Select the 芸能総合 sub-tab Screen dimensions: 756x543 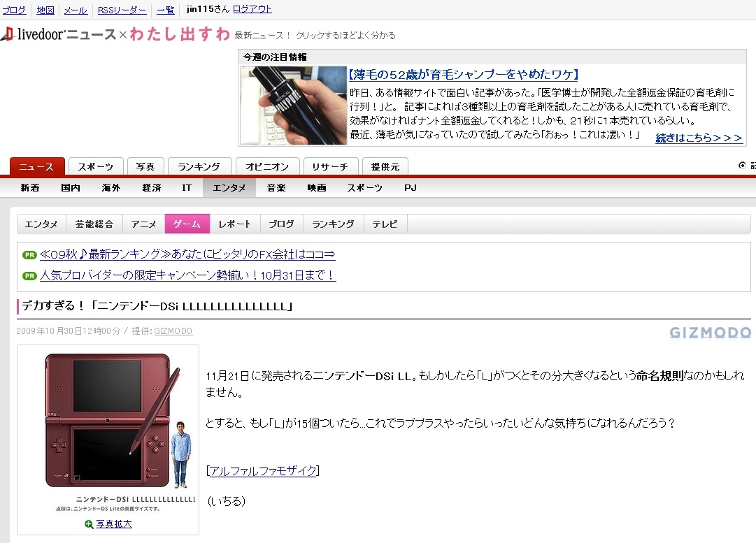pos(94,224)
